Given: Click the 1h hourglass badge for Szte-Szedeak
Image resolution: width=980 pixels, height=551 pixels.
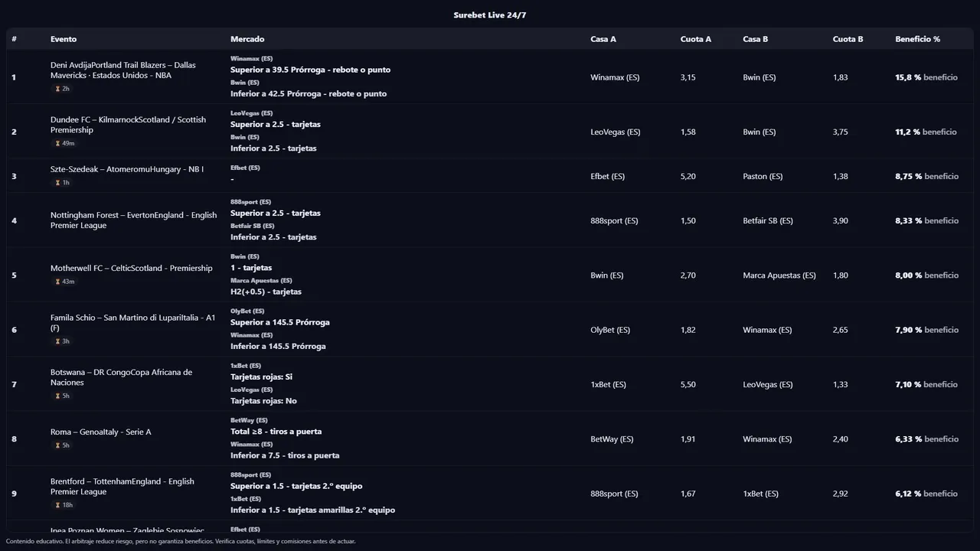Looking at the screenshot, I should point(63,183).
